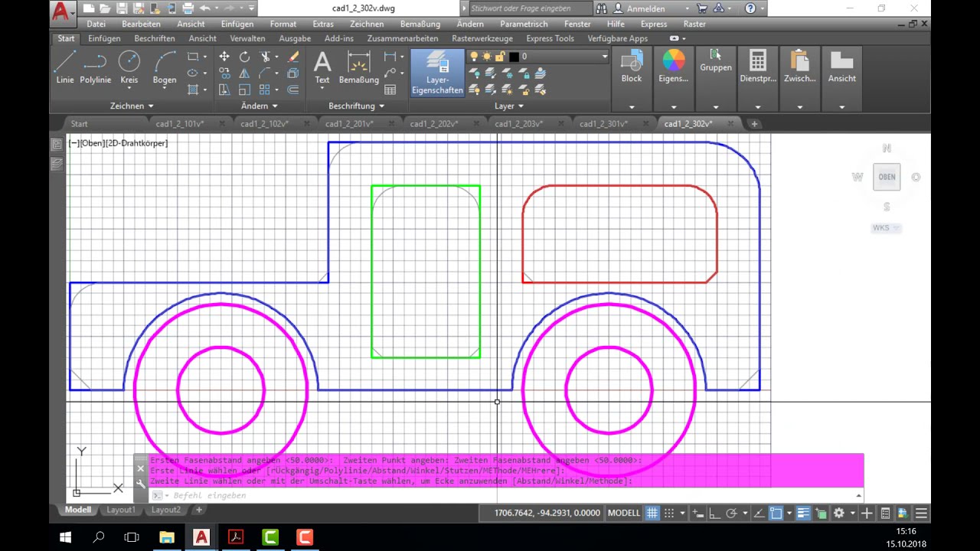Image resolution: width=980 pixels, height=551 pixels.
Task: Open the Quick Access toolbar customize dropdown
Action: point(251,8)
